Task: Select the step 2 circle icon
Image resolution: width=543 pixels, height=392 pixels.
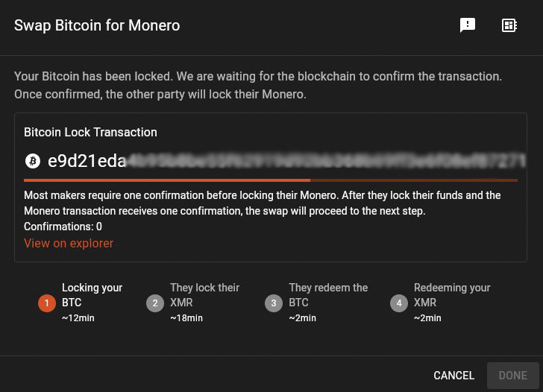Action: (154, 303)
